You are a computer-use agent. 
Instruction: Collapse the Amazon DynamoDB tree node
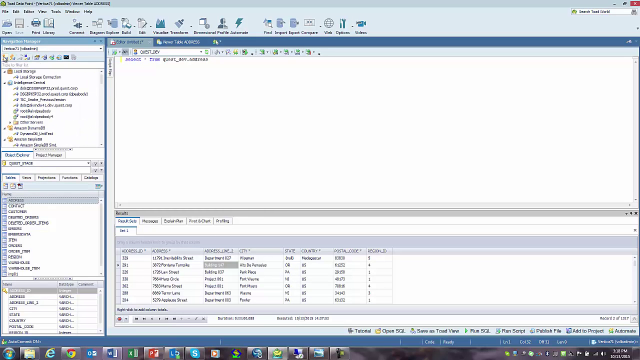5,128
